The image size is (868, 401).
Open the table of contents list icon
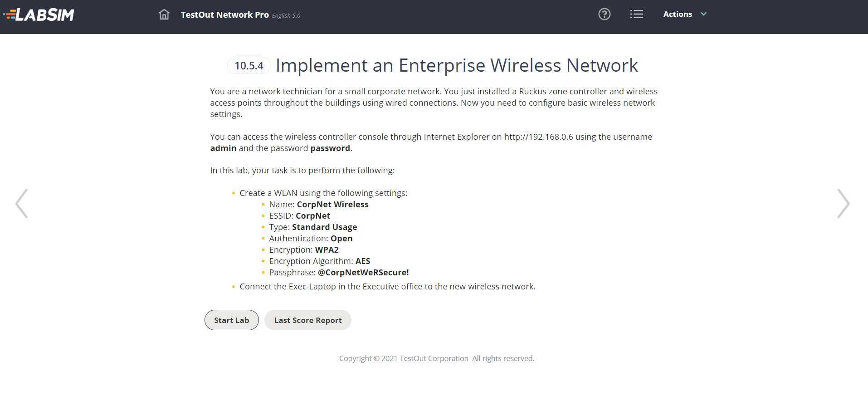pos(636,14)
